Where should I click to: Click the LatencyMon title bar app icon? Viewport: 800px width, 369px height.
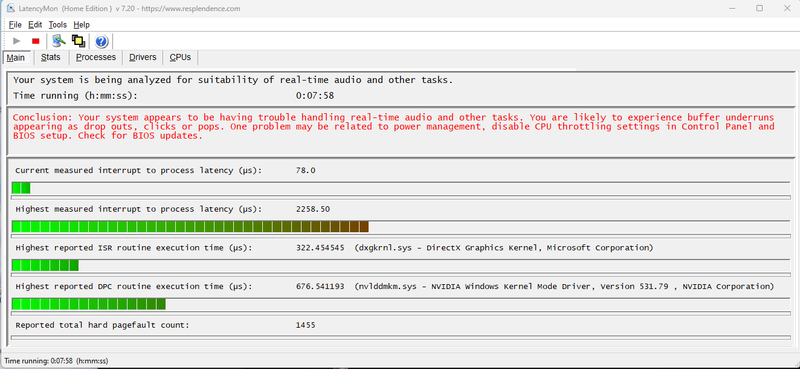point(11,8)
